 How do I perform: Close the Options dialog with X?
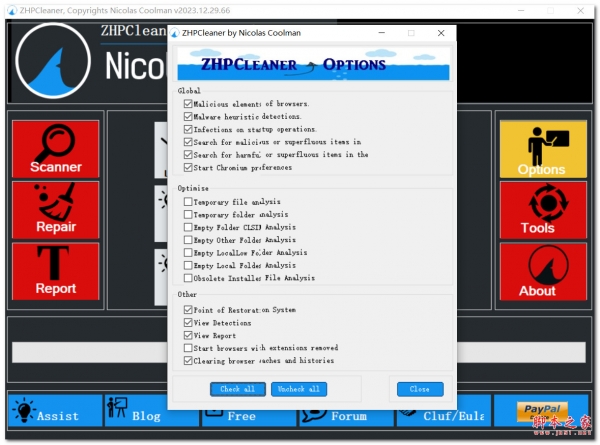441,33
